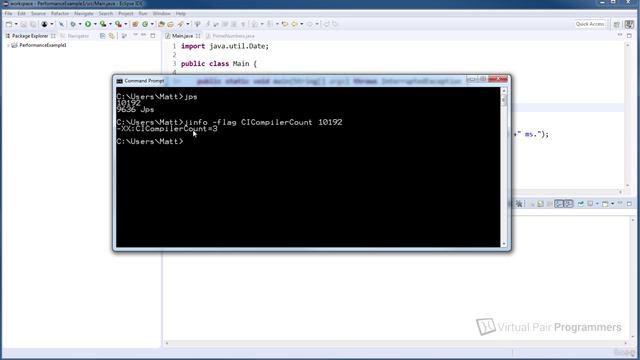Open the Edit menu
This screenshot has width=640, height=360.
(x=21, y=13)
